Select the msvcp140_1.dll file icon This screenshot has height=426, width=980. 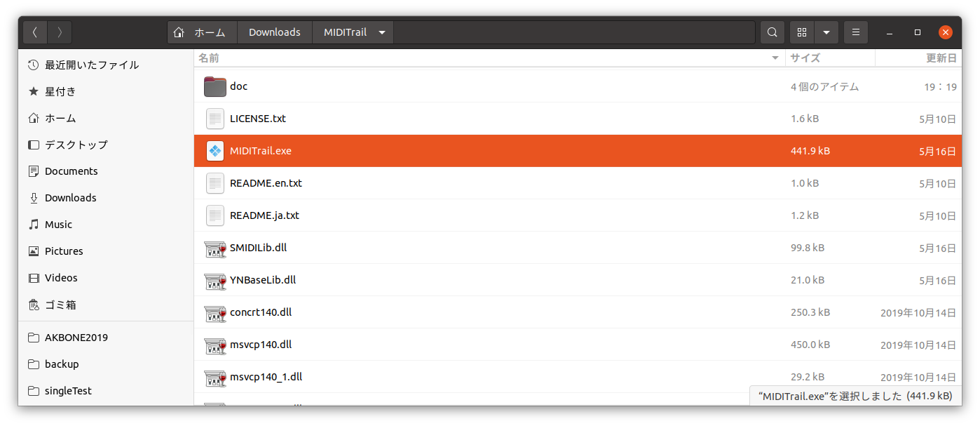(215, 377)
